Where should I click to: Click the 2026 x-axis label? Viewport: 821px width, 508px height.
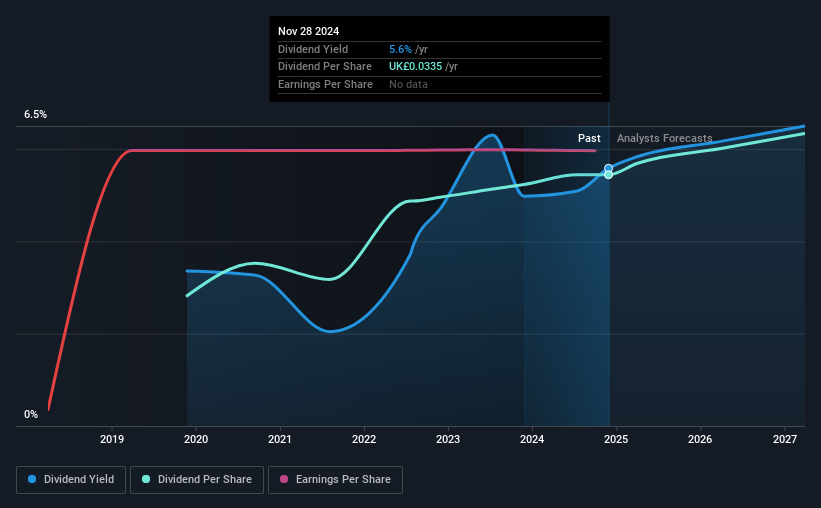[700, 439]
